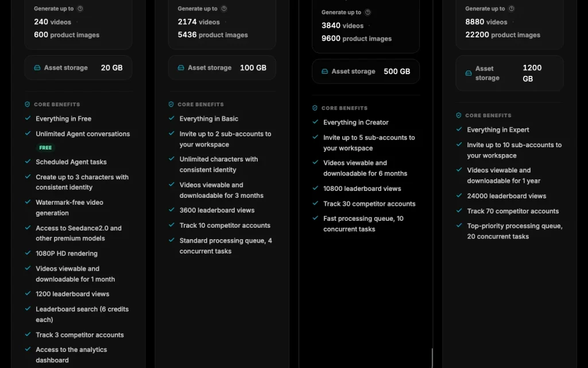Viewport: 588px width, 368px height.
Task: Click 'Fast processing queue, 10 concurrent tasks'
Action: point(363,224)
